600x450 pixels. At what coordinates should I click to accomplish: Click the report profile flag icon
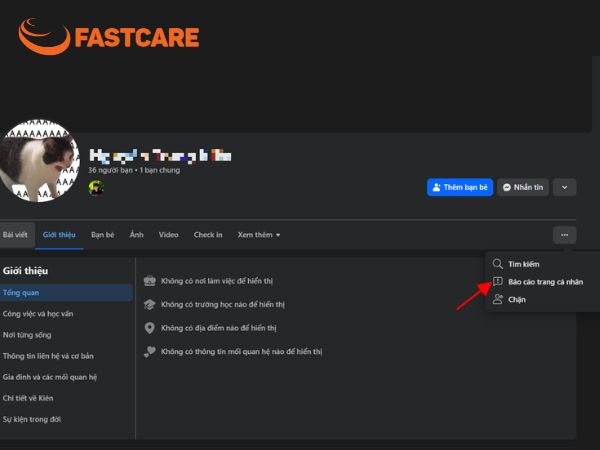pos(497,282)
